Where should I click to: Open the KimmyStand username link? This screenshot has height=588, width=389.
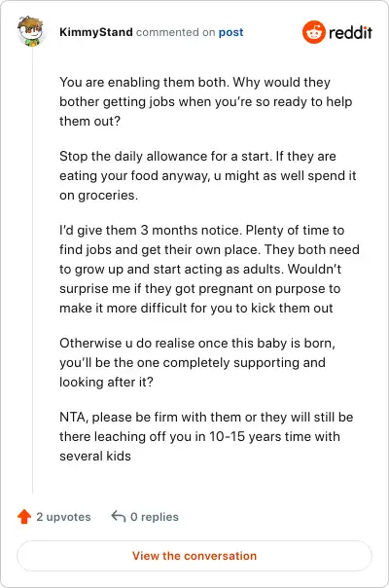(x=96, y=32)
